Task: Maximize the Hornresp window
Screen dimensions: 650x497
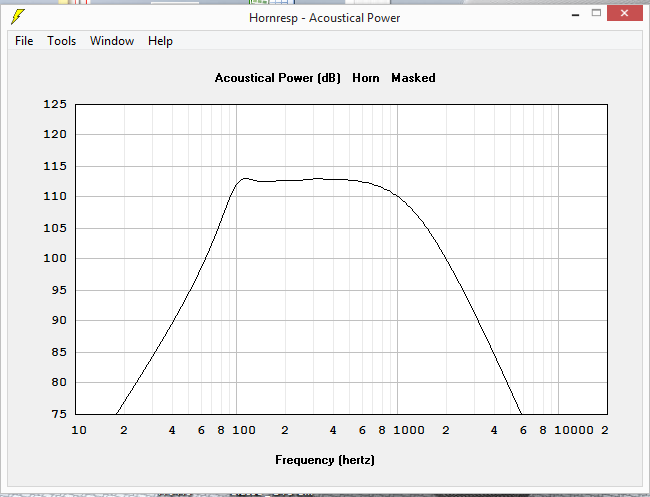Action: pyautogui.click(x=596, y=13)
